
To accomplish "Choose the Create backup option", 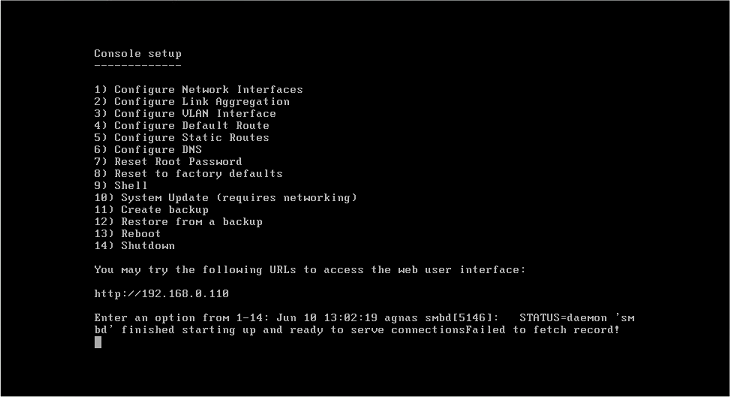I will coord(151,210).
